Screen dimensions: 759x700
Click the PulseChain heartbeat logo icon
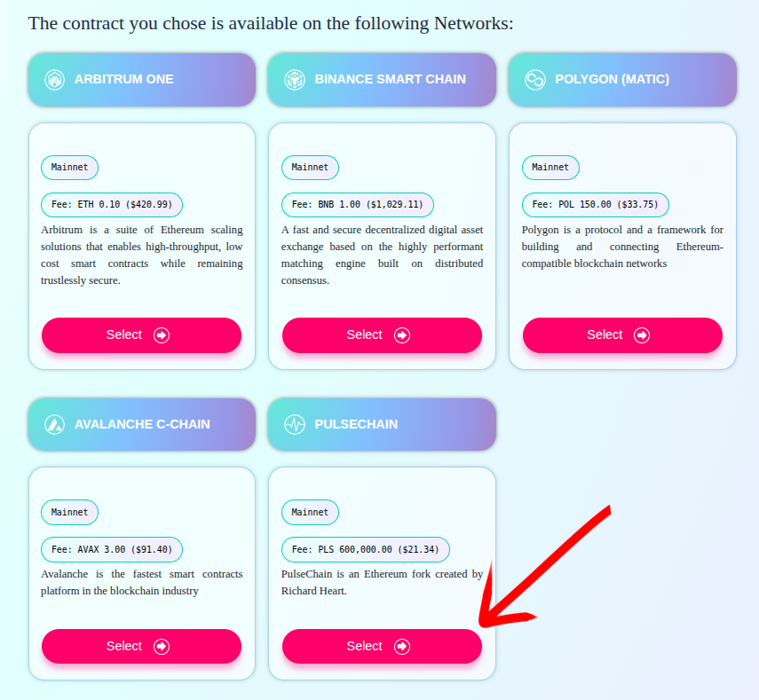pos(295,424)
